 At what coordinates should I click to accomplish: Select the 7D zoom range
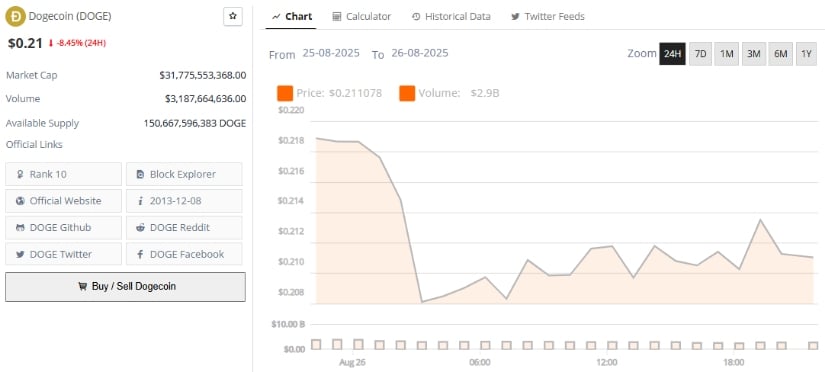pos(700,54)
